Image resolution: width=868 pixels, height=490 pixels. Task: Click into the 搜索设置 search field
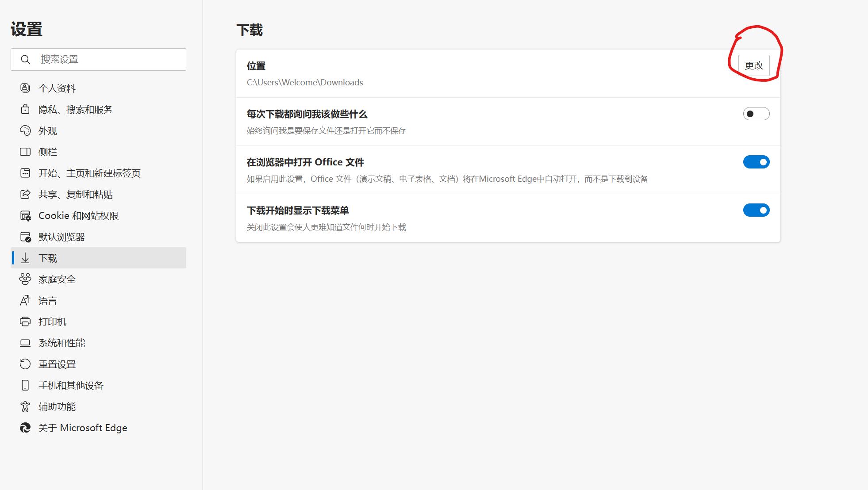(x=98, y=59)
